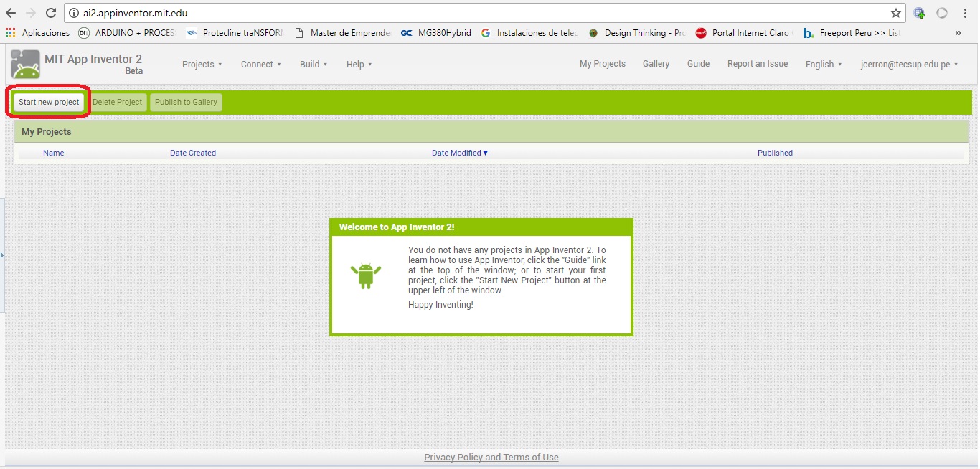Open the Build dropdown menu
980x469 pixels.
click(314, 65)
